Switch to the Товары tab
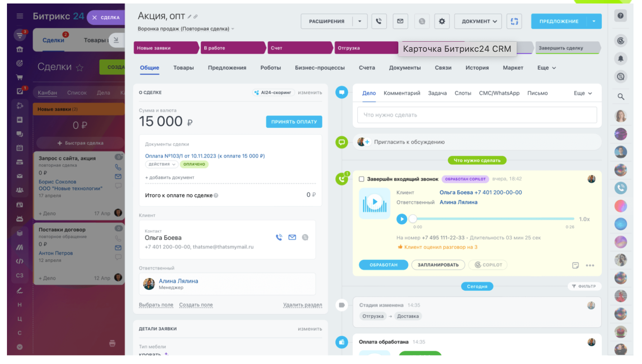This screenshot has width=642, height=364. [x=183, y=68]
